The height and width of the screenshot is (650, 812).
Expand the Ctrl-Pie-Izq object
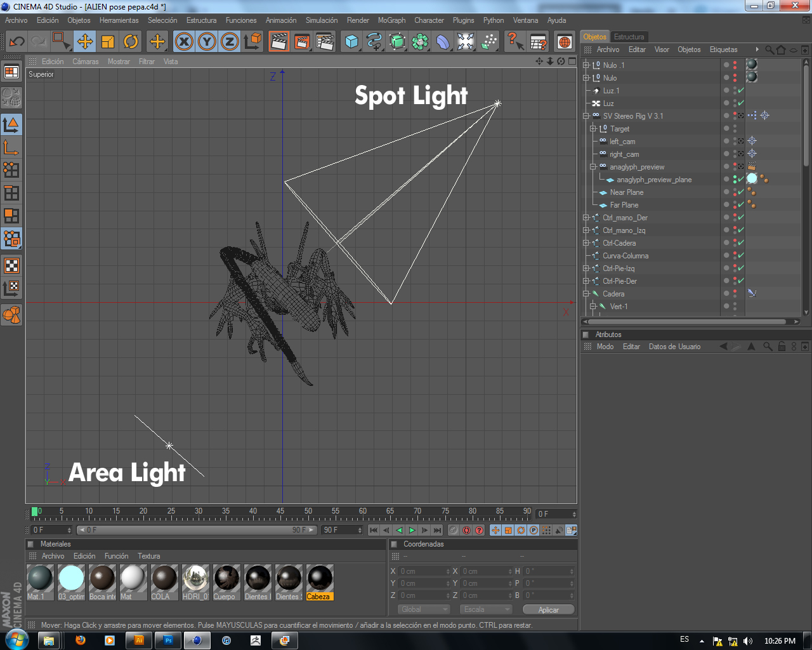[x=586, y=268]
